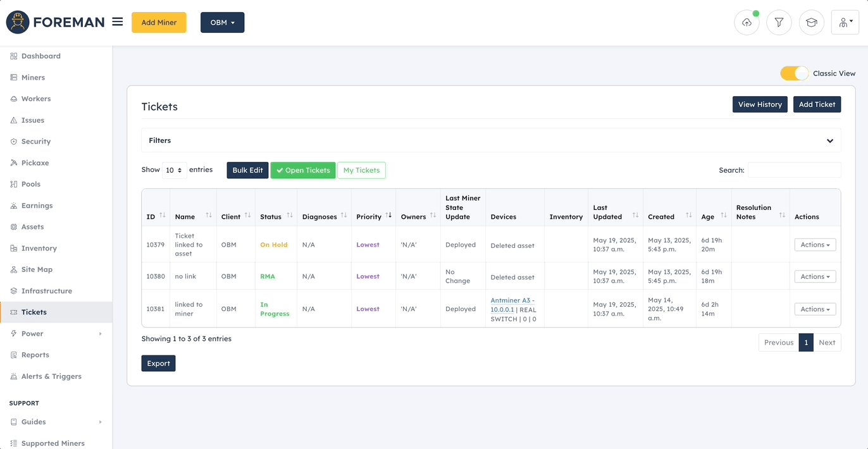Click the Infrastructure layers icon
Image resolution: width=868 pixels, height=449 pixels.
click(14, 291)
